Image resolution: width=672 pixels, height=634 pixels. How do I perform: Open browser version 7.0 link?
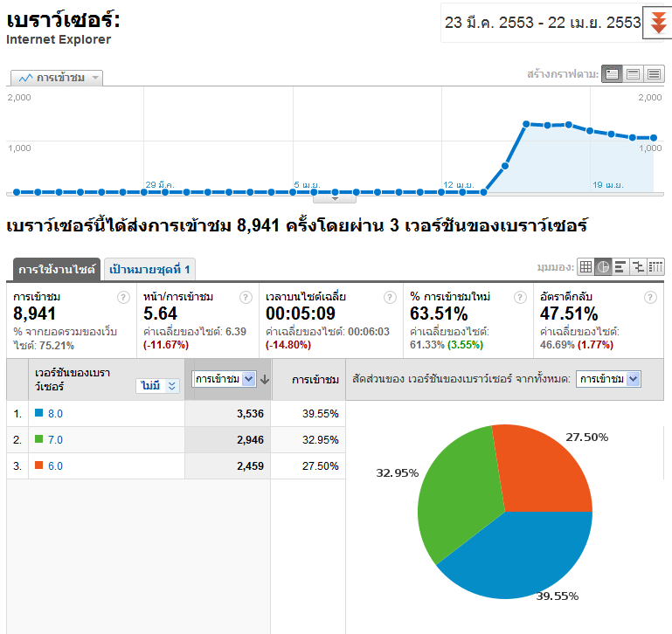coord(55,440)
